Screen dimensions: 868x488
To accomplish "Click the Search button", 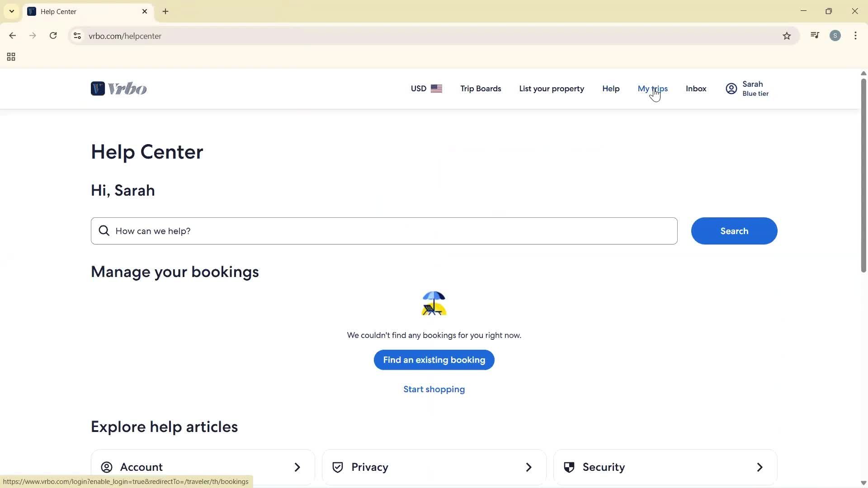I will point(734,231).
